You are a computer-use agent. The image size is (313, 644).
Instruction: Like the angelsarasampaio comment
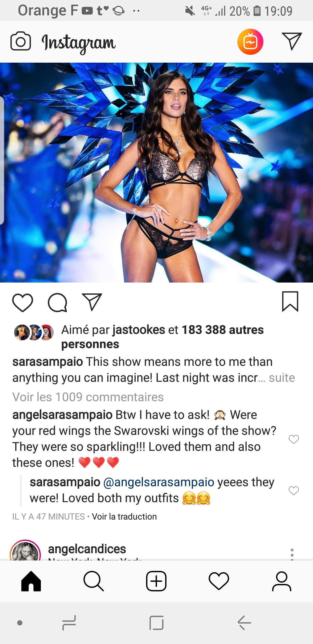tap(294, 439)
